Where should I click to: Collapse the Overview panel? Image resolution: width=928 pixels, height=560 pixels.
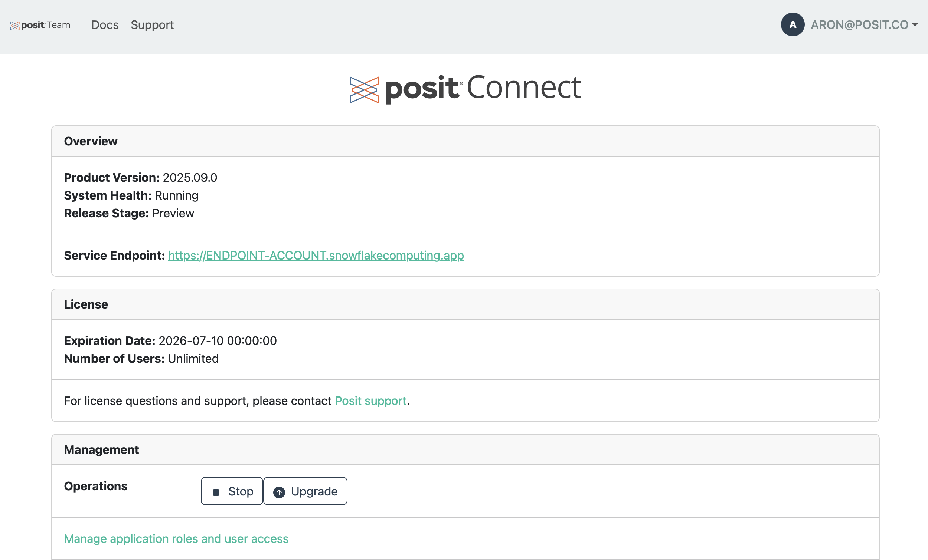pos(91,141)
